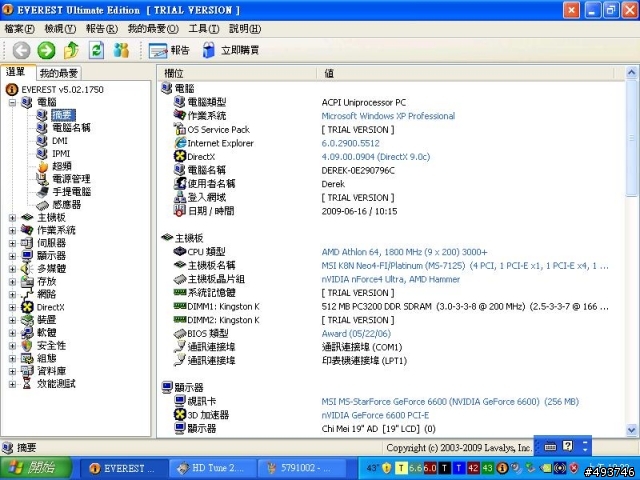
Task: Click the 3D 加速器 row icon
Action: (180, 414)
